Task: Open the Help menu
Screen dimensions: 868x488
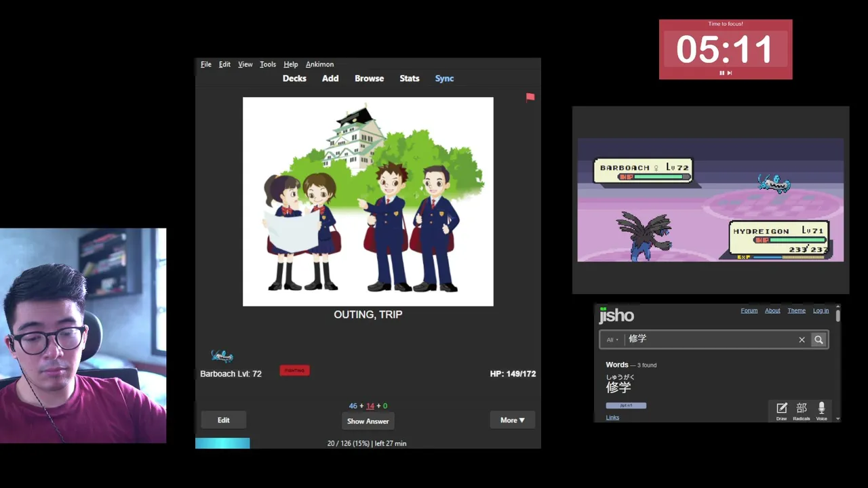Action: click(x=290, y=64)
